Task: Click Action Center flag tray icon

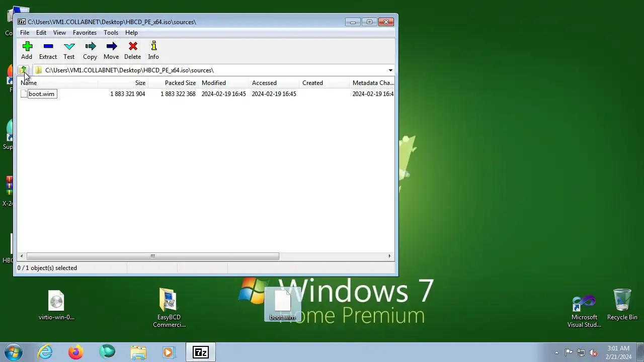Action: tap(569, 352)
